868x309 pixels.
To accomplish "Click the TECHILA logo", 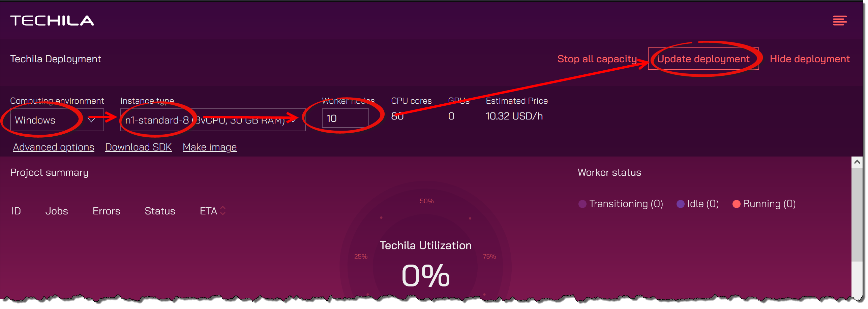I will [52, 21].
